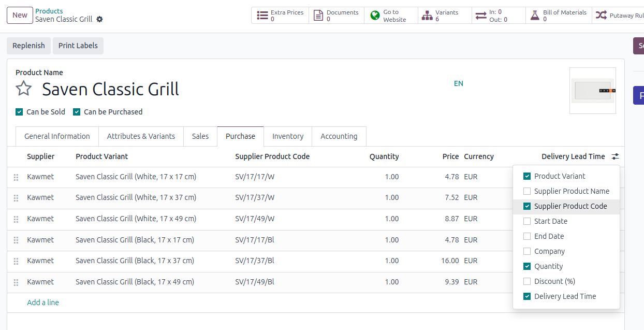Click the EN language button
The image size is (644, 330).
(459, 83)
